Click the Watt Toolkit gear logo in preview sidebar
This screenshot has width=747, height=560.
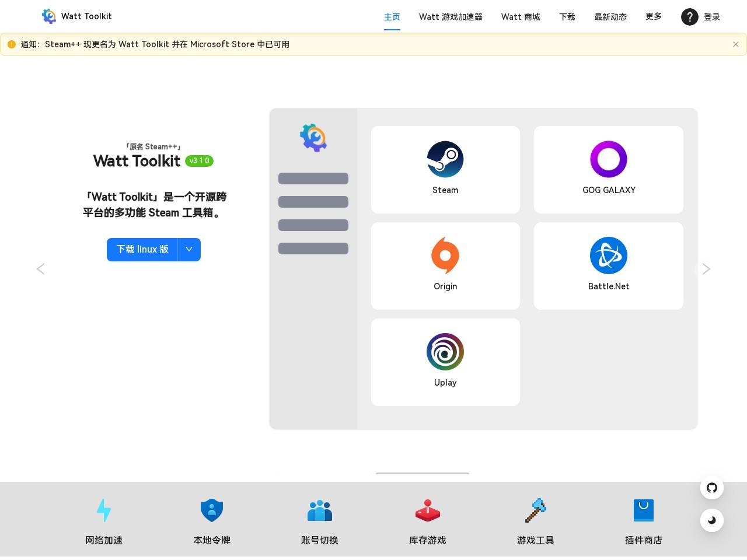coord(313,138)
